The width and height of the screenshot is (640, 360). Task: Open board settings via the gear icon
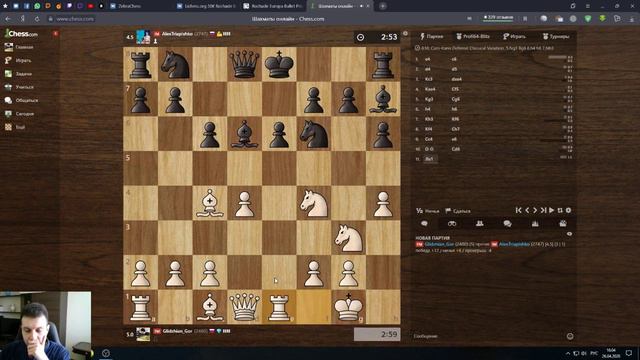pyautogui.click(x=568, y=210)
